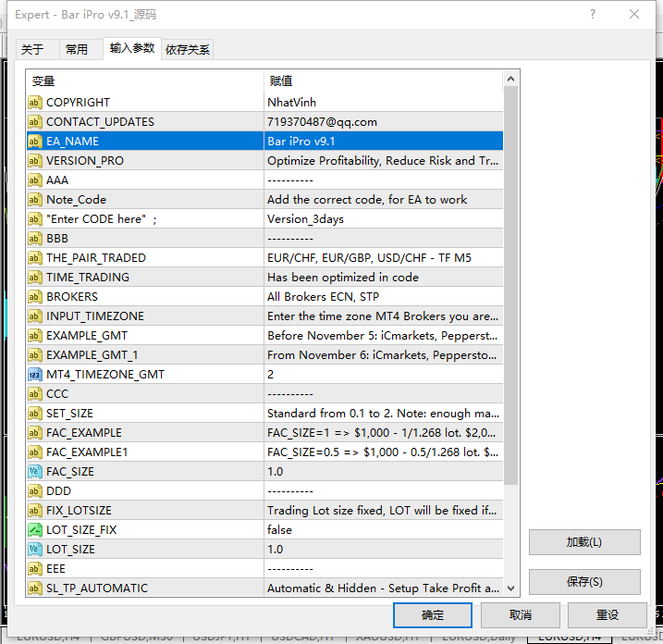Image resolution: width=663 pixels, height=644 pixels.
Task: Click the string icon beside CCC
Action: tap(35, 394)
